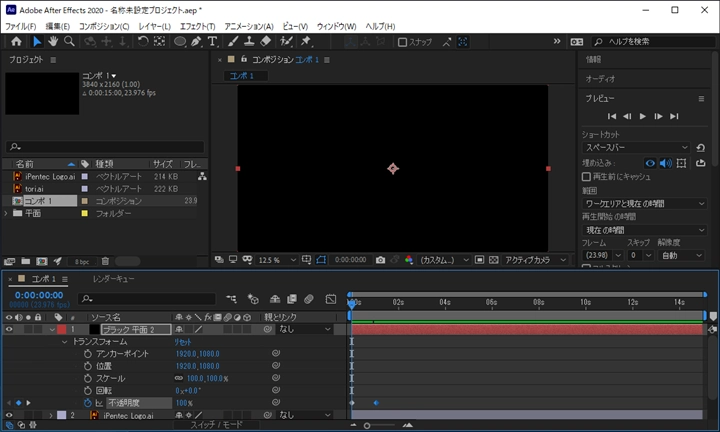This screenshot has height=432, width=720.
Task: Select the Type text tool
Action: (212, 42)
